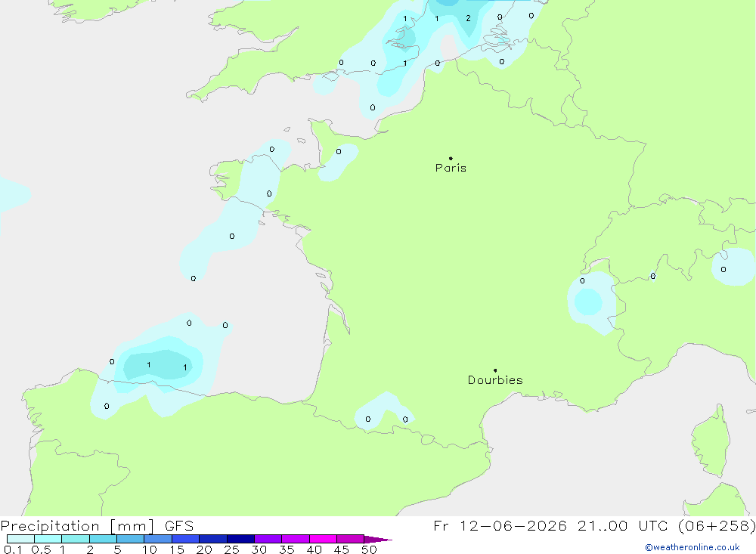This screenshot has height=554, width=756.
Task: Select the 35–40 mm legend swatch
Action: coord(296,539)
